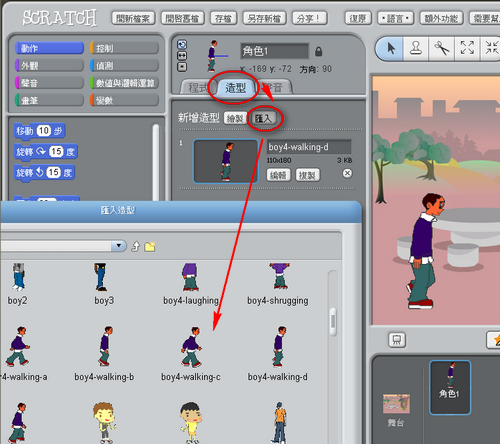Switch to the 造型 costumes tab

click(x=236, y=88)
